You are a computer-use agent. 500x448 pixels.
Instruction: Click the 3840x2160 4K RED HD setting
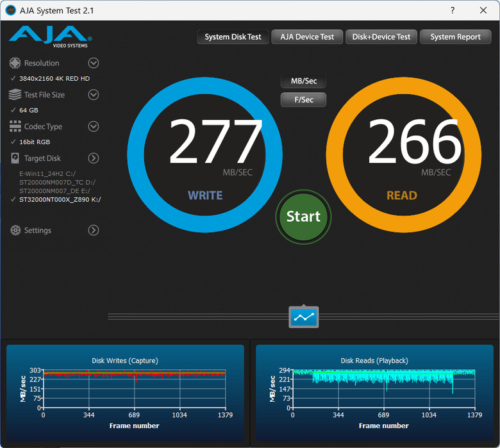(54, 78)
